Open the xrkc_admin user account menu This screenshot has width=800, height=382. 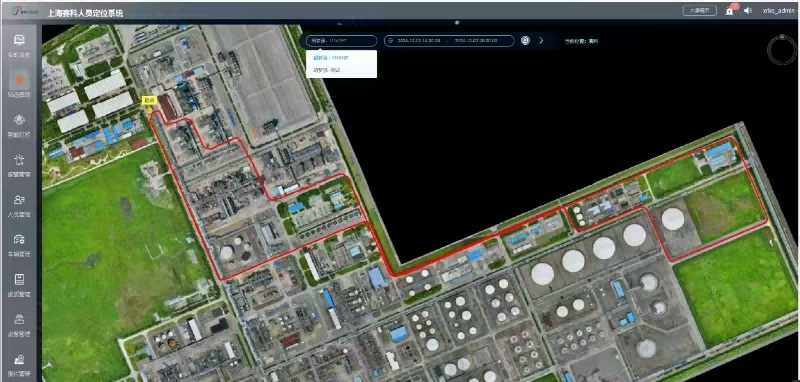(x=779, y=11)
